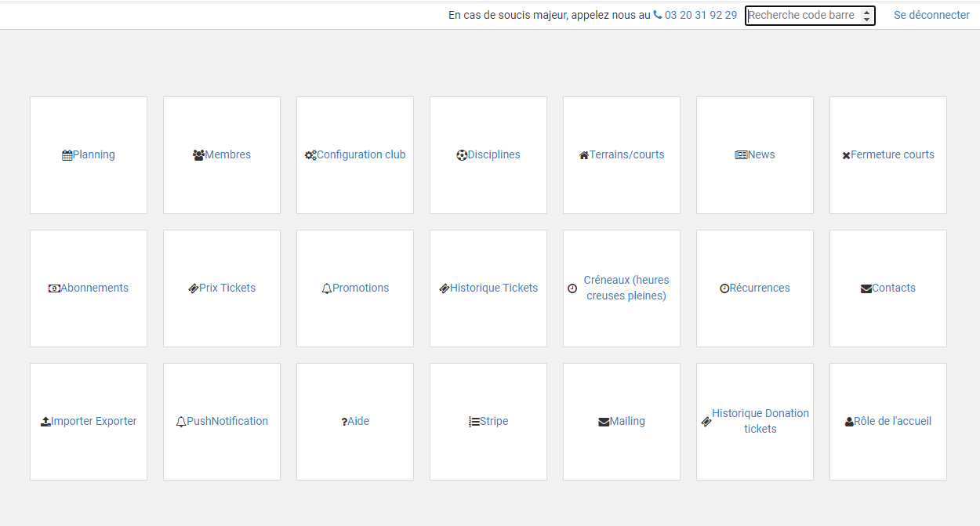Open the Abonnements page

[94, 288]
